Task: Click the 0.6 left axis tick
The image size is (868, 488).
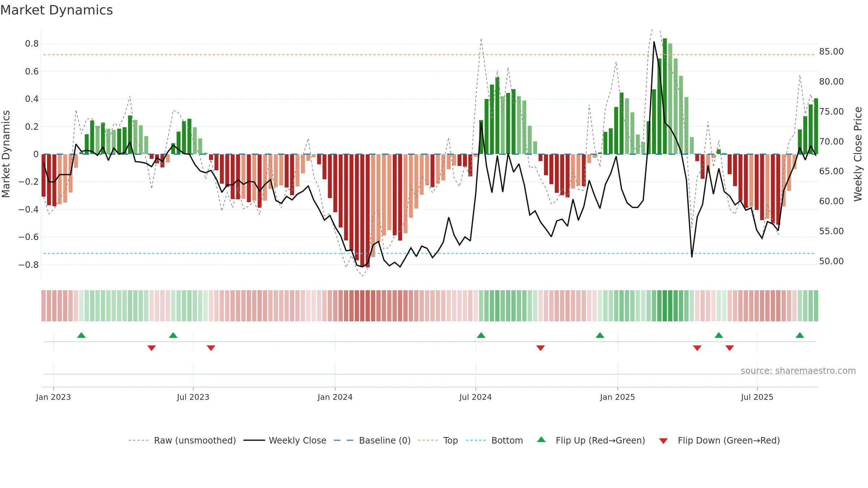Action: click(32, 72)
